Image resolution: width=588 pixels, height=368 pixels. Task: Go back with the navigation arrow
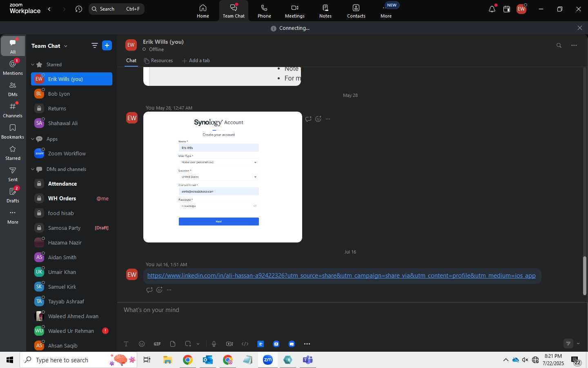[x=49, y=9]
